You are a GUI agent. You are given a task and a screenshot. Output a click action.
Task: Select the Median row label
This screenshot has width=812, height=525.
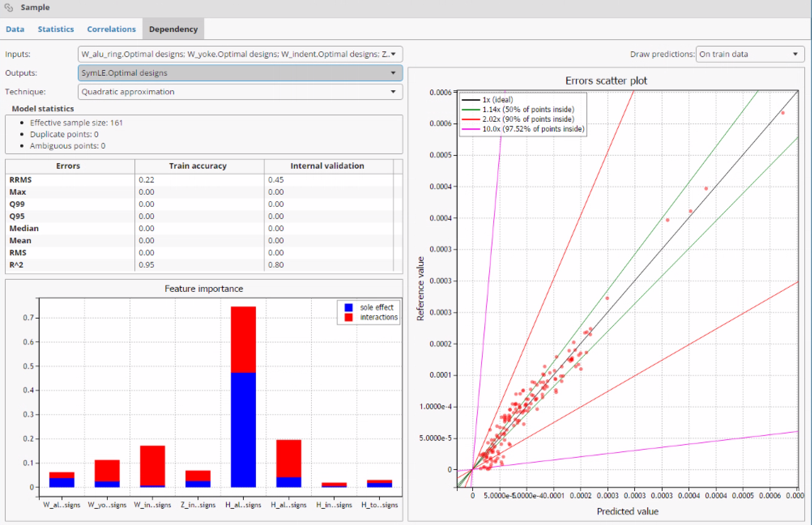point(24,228)
